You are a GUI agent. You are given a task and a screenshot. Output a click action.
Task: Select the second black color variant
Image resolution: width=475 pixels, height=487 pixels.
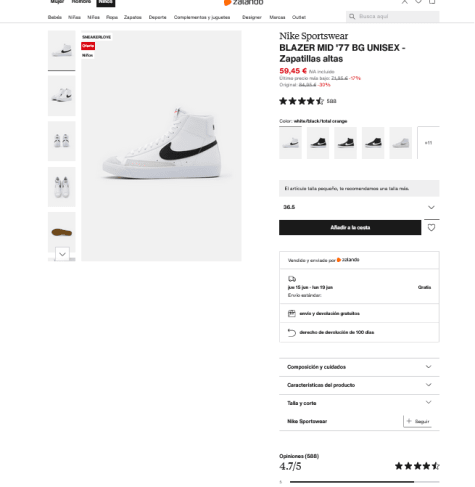345,143
